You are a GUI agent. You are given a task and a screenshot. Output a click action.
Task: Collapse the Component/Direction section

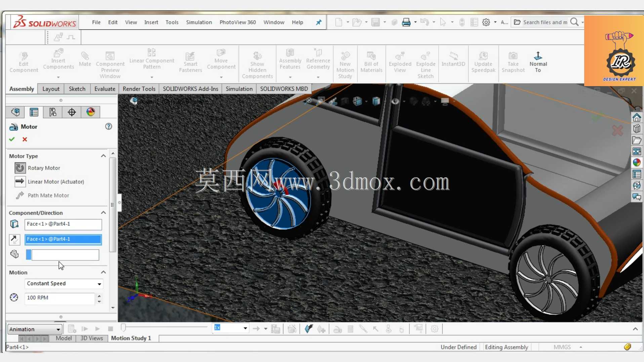click(103, 213)
